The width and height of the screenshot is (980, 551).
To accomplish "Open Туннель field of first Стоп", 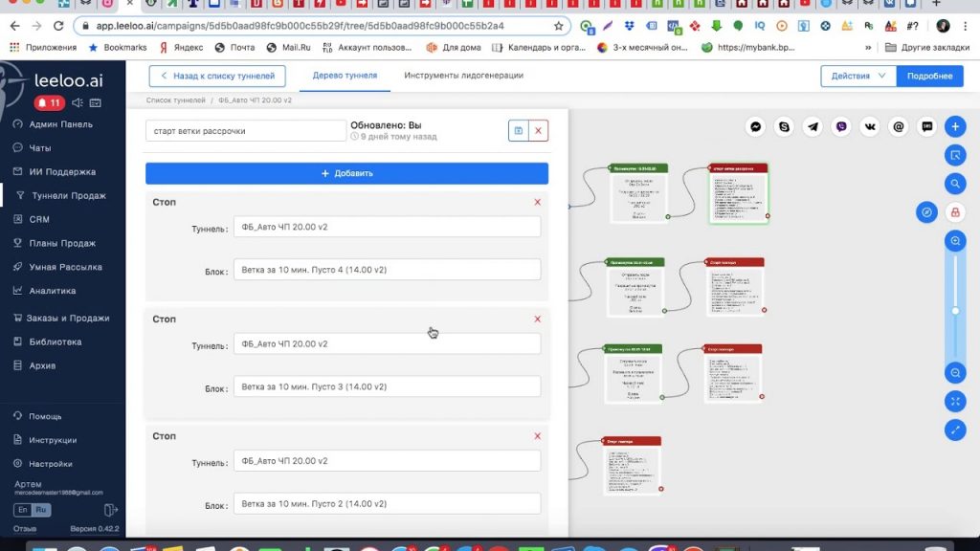I will click(x=387, y=227).
